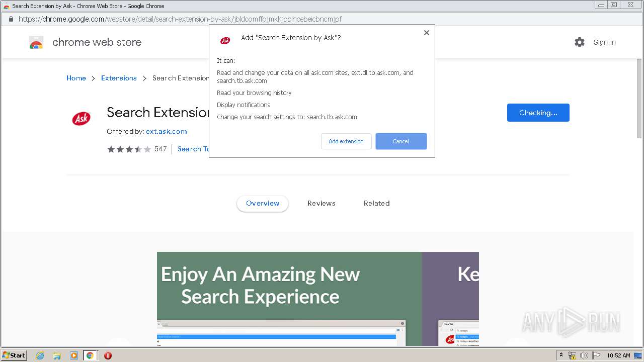This screenshot has width=644, height=362.
Task: Click the star rating icons
Action: tap(129, 149)
